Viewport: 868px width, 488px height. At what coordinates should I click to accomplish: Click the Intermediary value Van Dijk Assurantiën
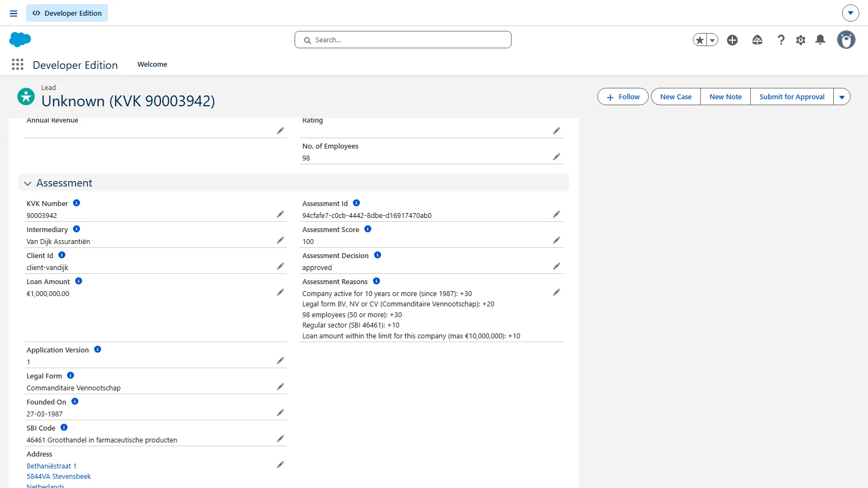(x=58, y=242)
